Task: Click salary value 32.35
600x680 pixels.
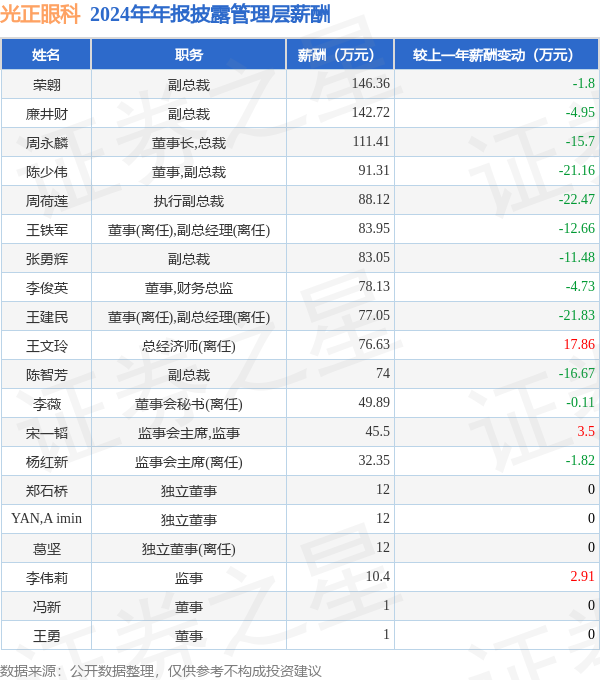Action: coord(374,461)
